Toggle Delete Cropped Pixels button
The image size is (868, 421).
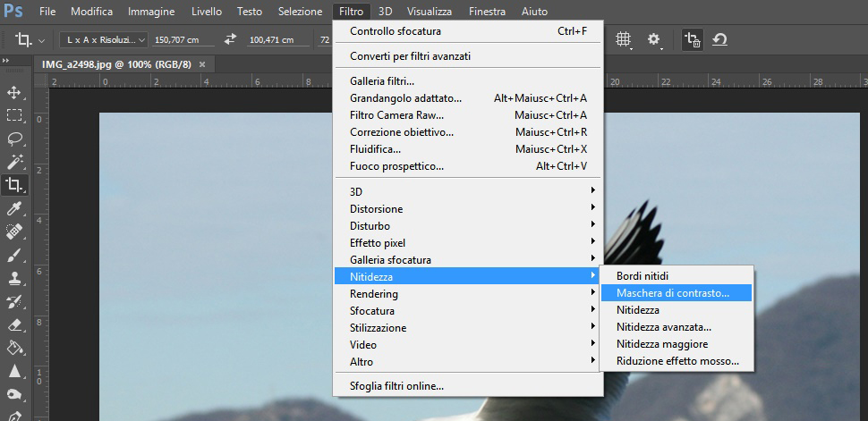692,39
